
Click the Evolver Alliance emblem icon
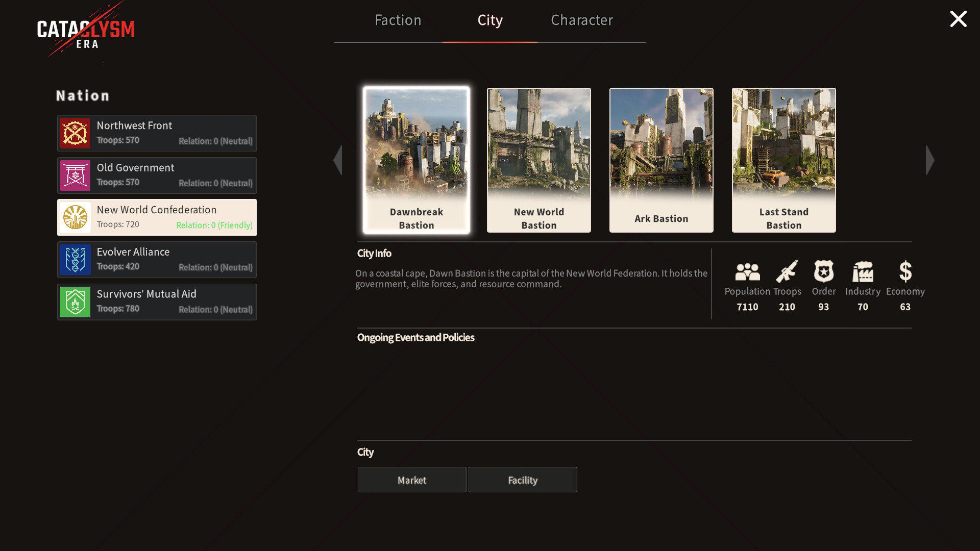coord(75,260)
